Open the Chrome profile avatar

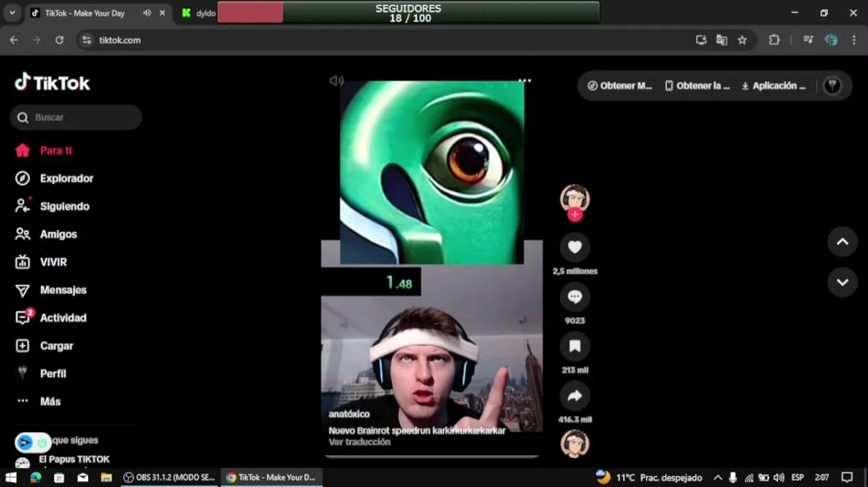coord(831,40)
